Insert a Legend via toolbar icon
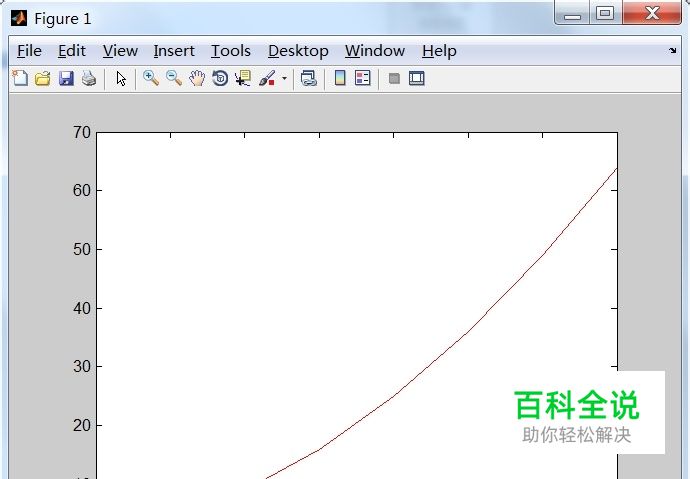690x479 pixels. (363, 78)
